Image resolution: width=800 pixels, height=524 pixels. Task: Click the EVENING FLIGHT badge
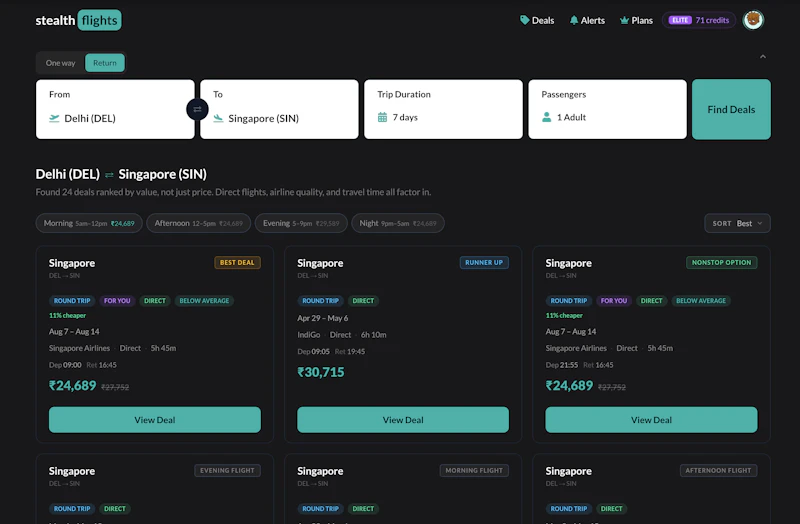coord(227,470)
